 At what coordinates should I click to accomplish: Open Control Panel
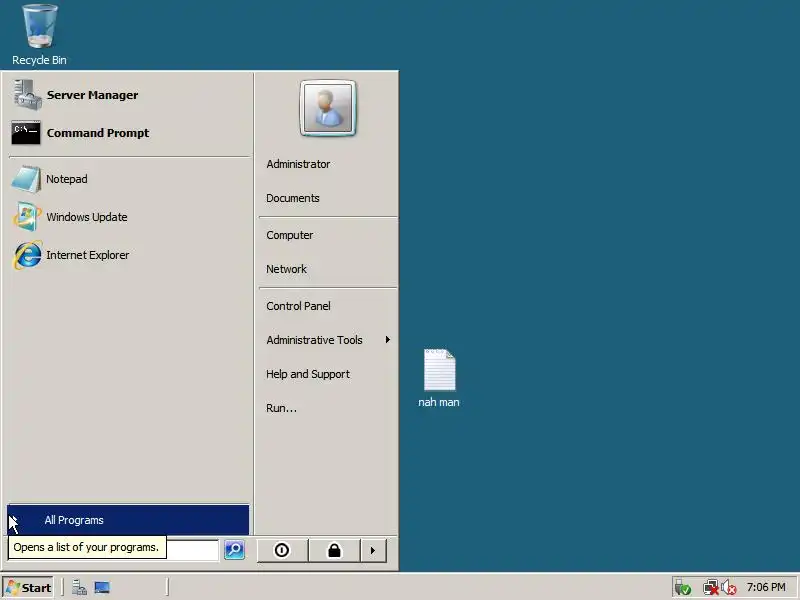tap(298, 306)
